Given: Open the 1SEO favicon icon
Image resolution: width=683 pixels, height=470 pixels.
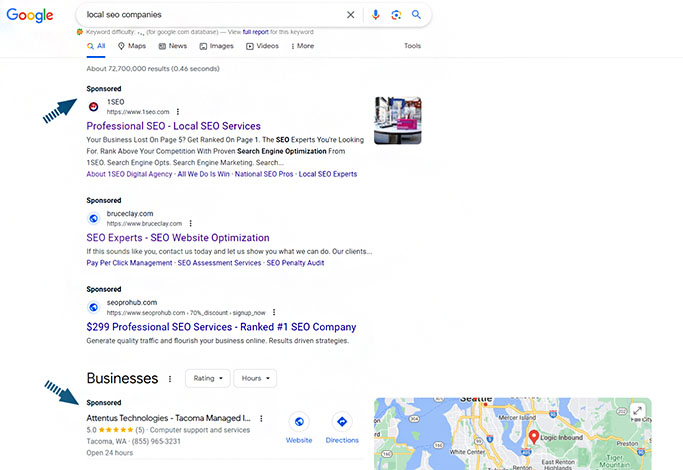Looking at the screenshot, I should 94,107.
